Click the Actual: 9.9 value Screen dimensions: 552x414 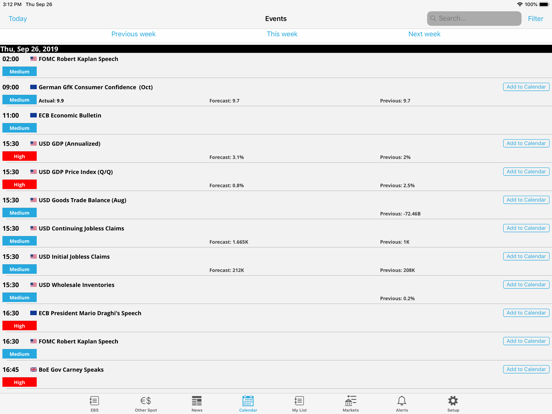[51, 101]
